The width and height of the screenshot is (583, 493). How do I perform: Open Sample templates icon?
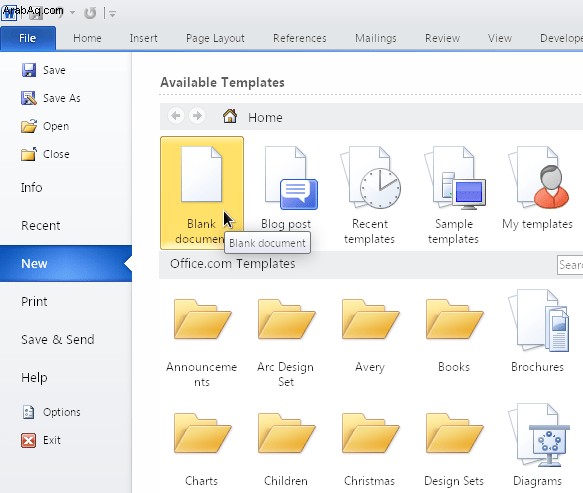(x=455, y=177)
